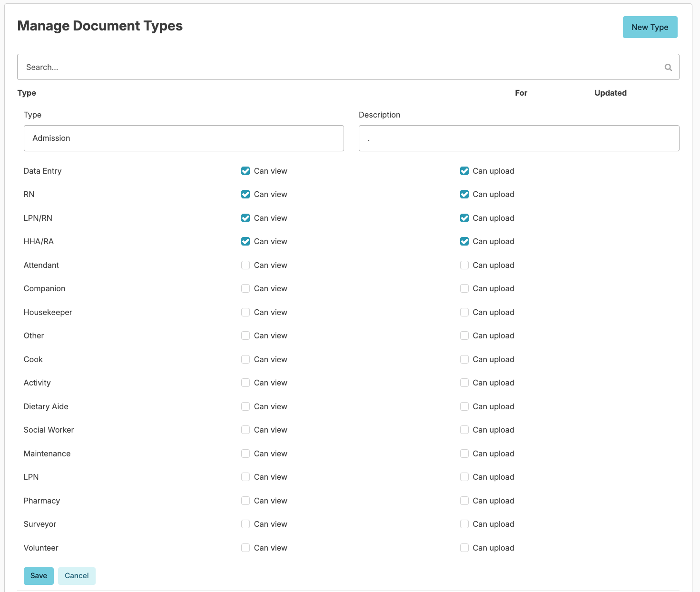Image resolution: width=700 pixels, height=592 pixels.
Task: Click the Updated column header
Action: [x=611, y=93]
